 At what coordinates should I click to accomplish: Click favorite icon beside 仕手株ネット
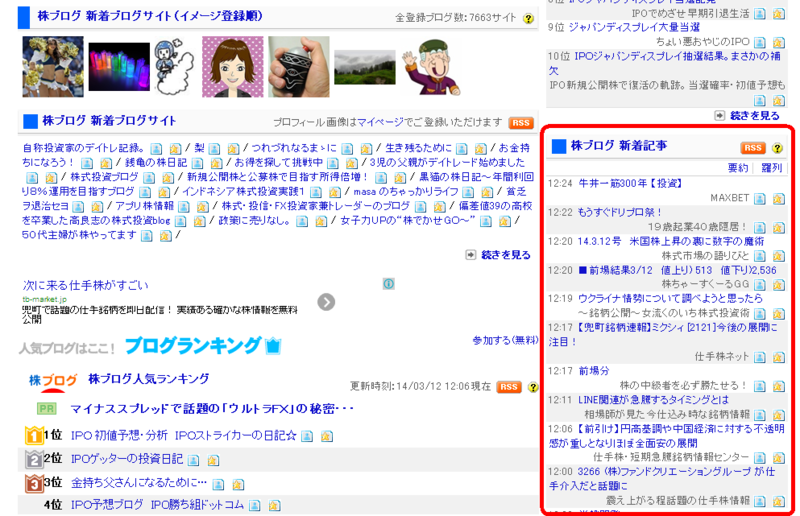779,357
